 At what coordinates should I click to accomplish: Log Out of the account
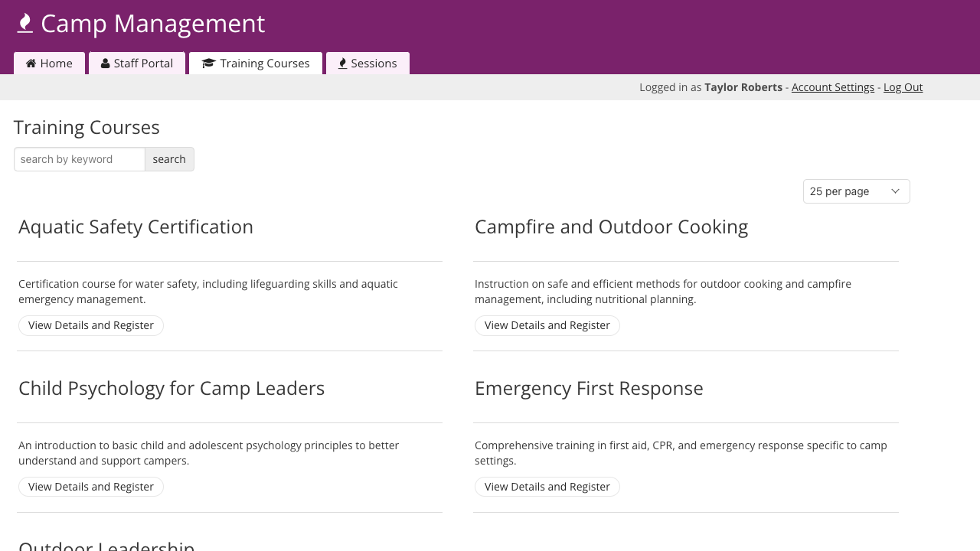[x=903, y=87]
